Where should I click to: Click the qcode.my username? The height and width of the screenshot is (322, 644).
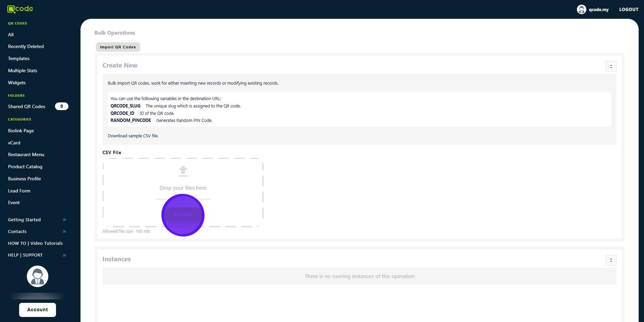[598, 9]
